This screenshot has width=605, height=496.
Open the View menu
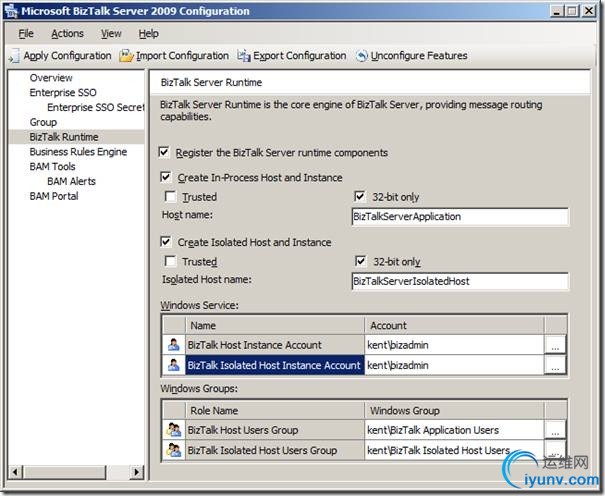111,34
